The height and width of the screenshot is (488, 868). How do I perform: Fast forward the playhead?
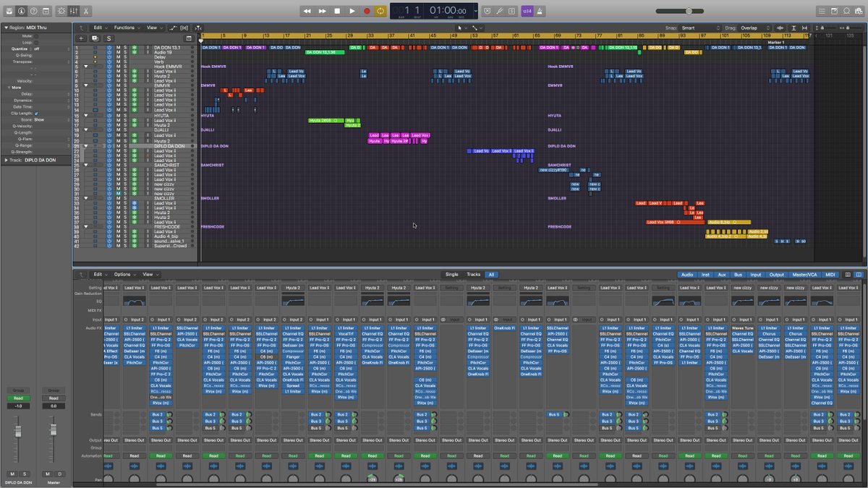(x=322, y=11)
